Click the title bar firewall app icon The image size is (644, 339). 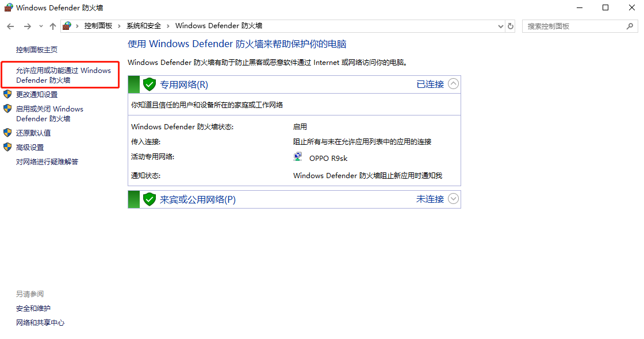pyautogui.click(x=9, y=7)
